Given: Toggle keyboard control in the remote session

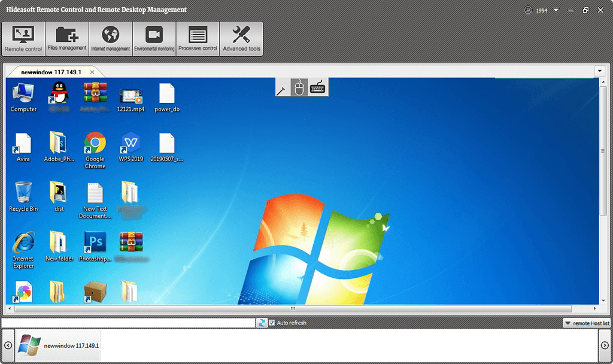Looking at the screenshot, I should click(317, 87).
